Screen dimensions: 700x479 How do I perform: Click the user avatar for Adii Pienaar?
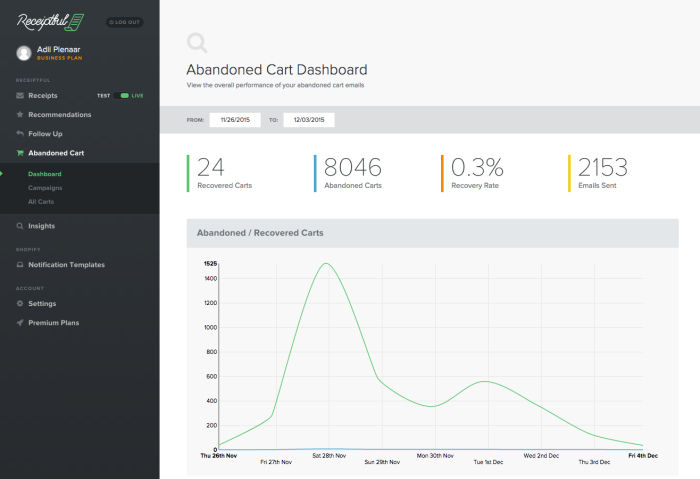pos(24,53)
